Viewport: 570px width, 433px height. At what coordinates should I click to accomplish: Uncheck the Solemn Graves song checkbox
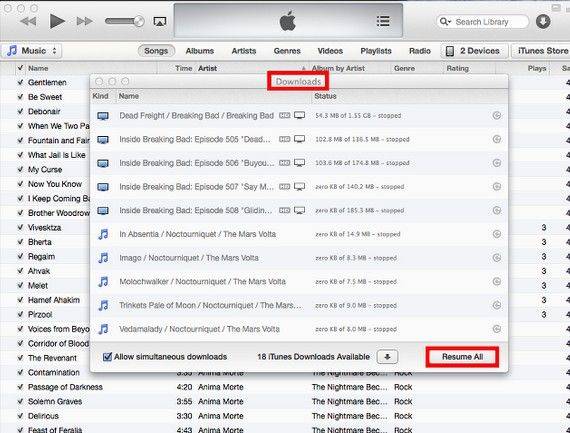click(x=20, y=401)
